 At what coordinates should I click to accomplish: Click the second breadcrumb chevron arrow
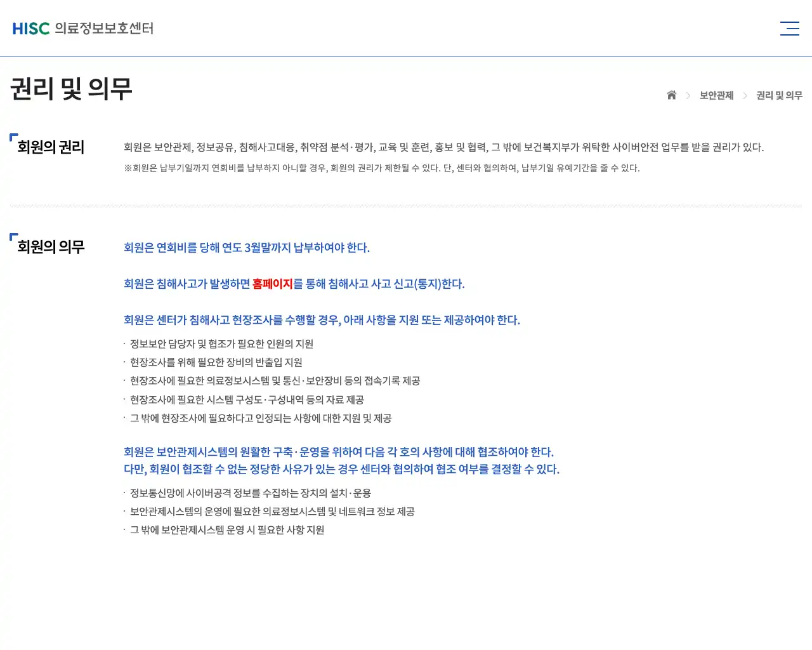tap(745, 95)
